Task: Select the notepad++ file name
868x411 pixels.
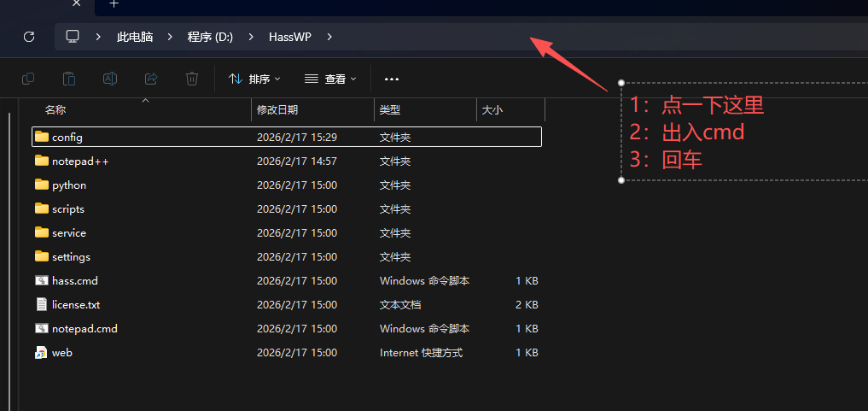Action: pos(80,161)
